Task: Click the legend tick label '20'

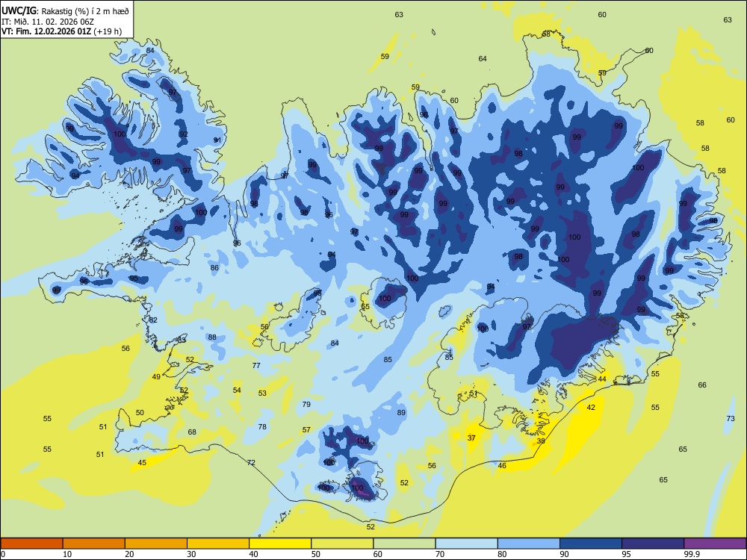Action: tap(129, 554)
